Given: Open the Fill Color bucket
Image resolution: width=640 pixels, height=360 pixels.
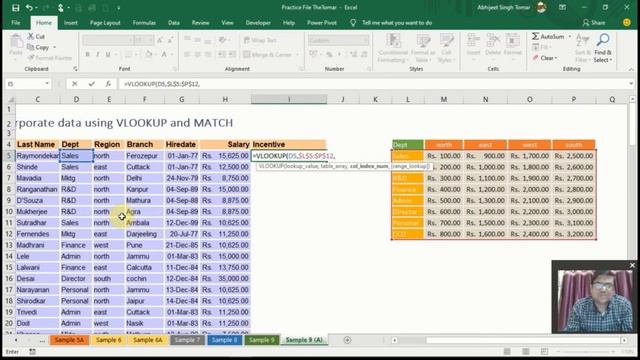Looking at the screenshot, I should 149,54.
